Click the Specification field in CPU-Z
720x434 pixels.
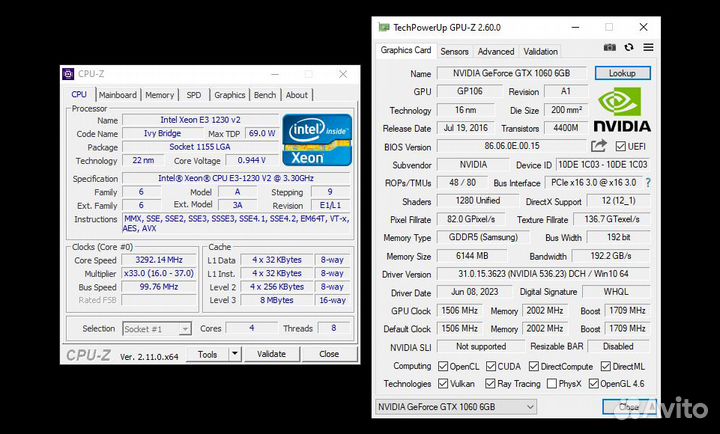(x=236, y=178)
